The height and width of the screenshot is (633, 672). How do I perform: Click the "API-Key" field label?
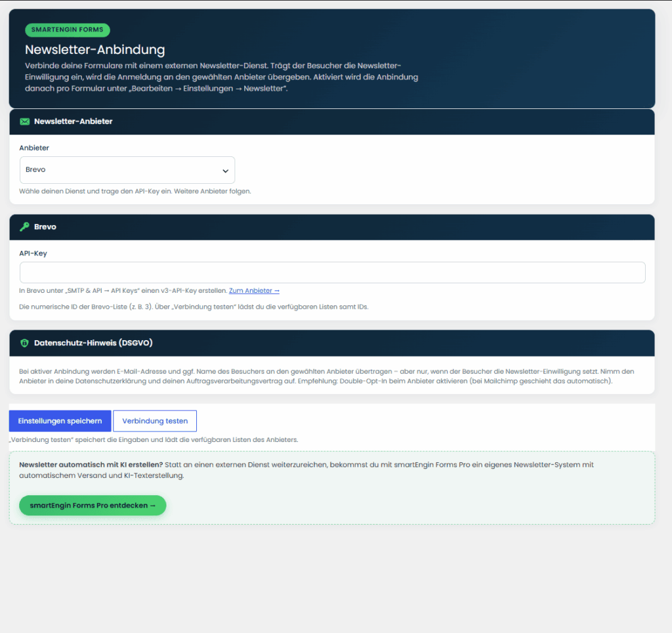(33, 253)
